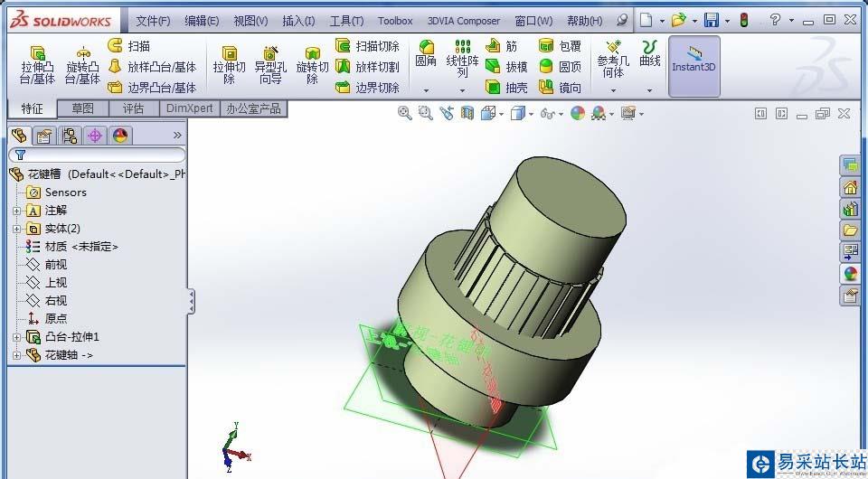The height and width of the screenshot is (479, 868).
Task: Open the Edit Appearance color sphere icon
Action: [x=578, y=113]
